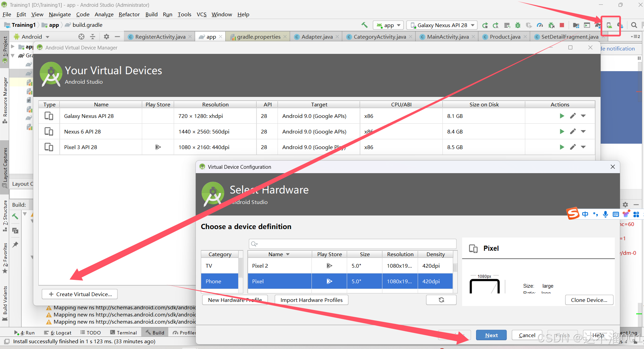Click the Run Anything icon in the toolbar
This screenshot has height=349, width=644.
(x=587, y=25)
